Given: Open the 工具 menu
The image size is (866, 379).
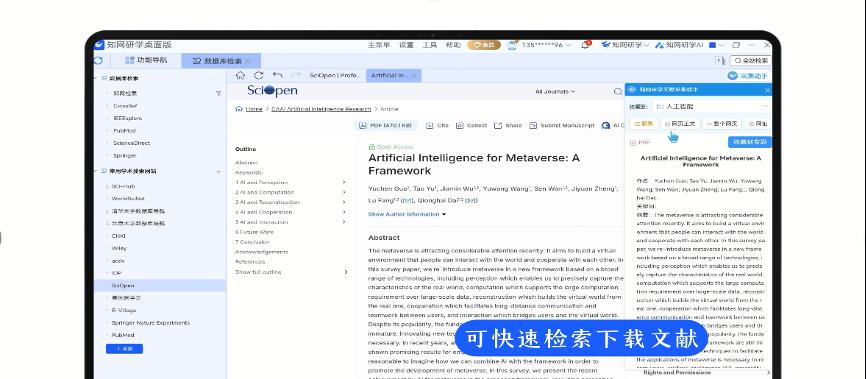Looking at the screenshot, I should [x=430, y=45].
